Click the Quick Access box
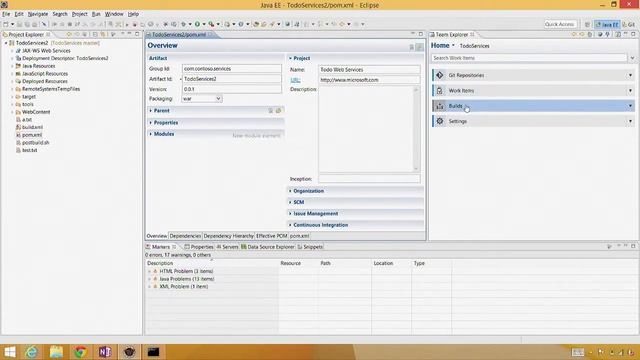The image size is (640, 360). tap(559, 24)
